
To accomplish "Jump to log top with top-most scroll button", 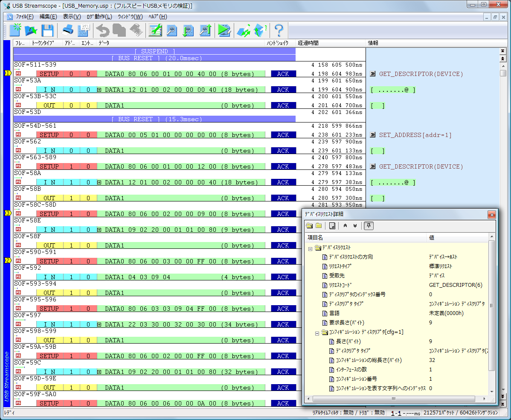I will point(503,51).
